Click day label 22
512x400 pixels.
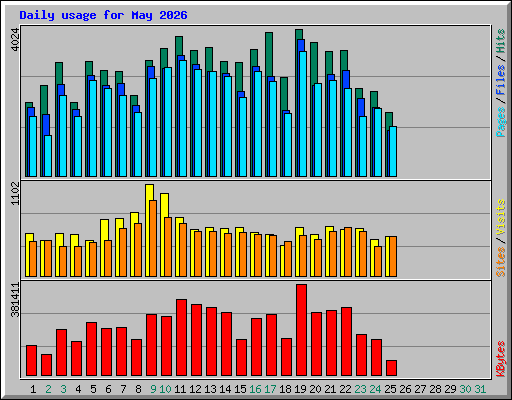click(x=345, y=389)
